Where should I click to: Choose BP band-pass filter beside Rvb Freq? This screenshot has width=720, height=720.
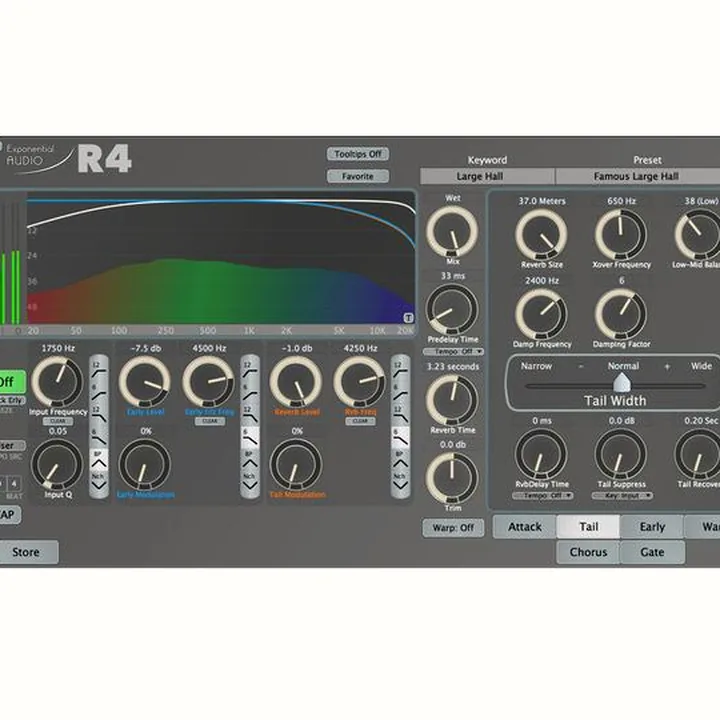coord(400,459)
